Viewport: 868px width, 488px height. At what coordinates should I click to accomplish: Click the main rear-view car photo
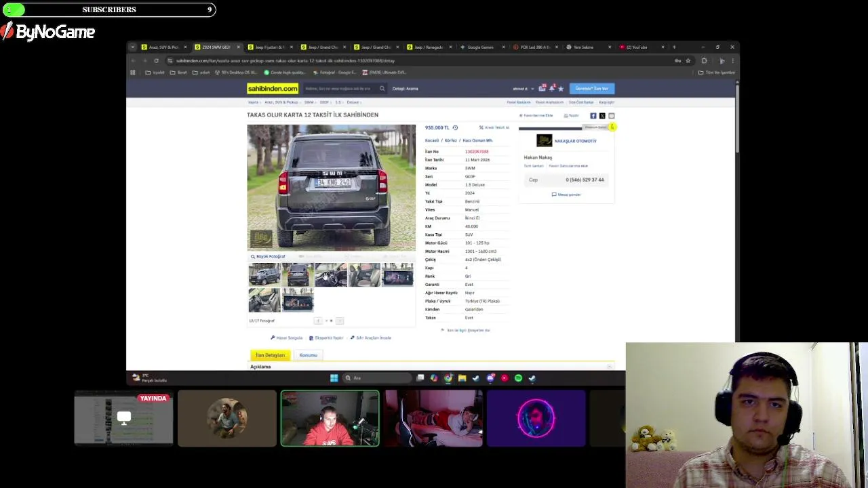[x=331, y=188]
